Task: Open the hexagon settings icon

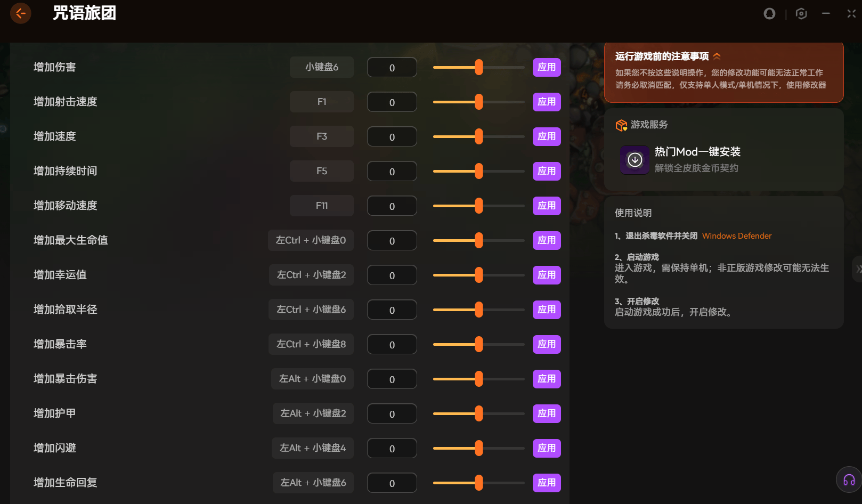Action: coord(801,14)
